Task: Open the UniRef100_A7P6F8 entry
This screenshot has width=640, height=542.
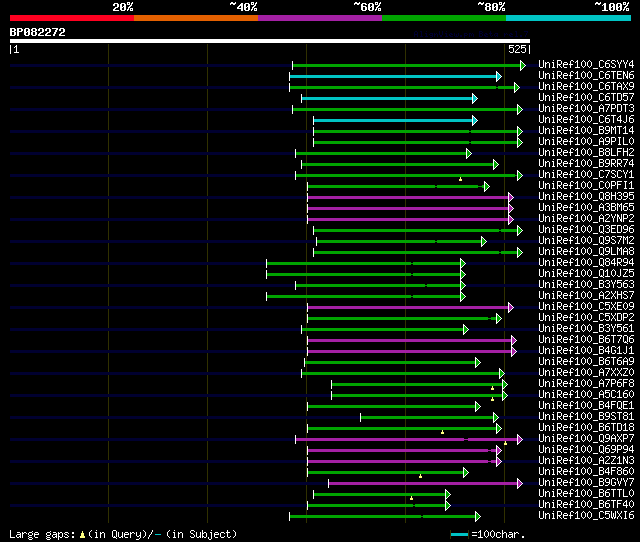Action: pyautogui.click(x=586, y=384)
